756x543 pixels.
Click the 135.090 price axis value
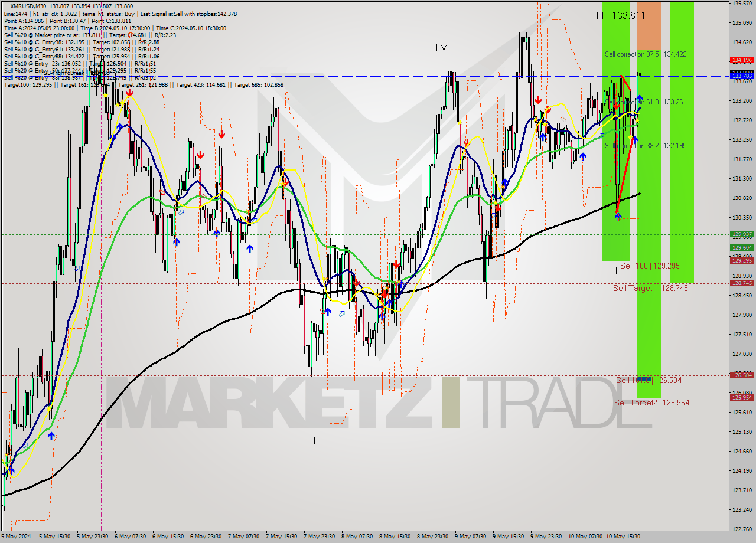pyautogui.click(x=742, y=23)
